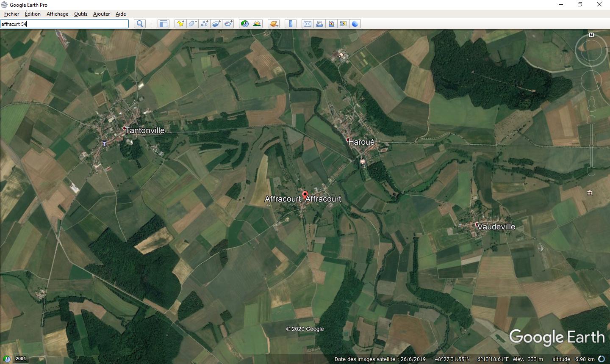This screenshot has width=610, height=364.
Task: Open the Fichier menu
Action: pos(11,14)
